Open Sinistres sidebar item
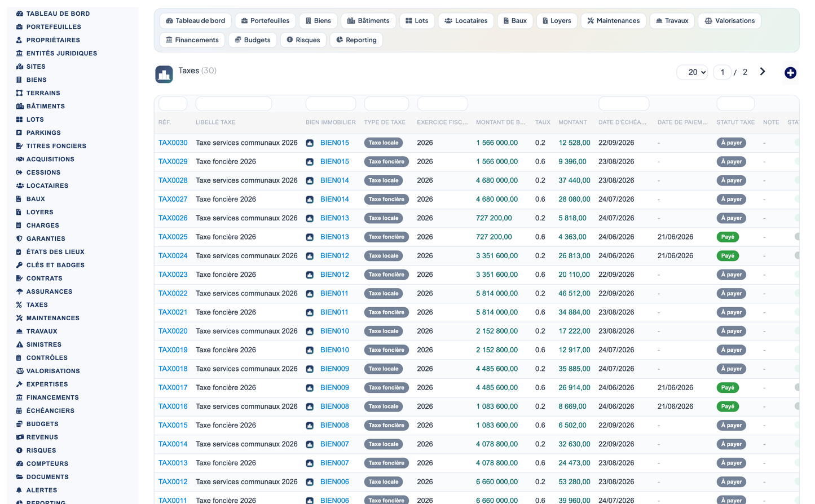The image size is (815, 504). 39,344
